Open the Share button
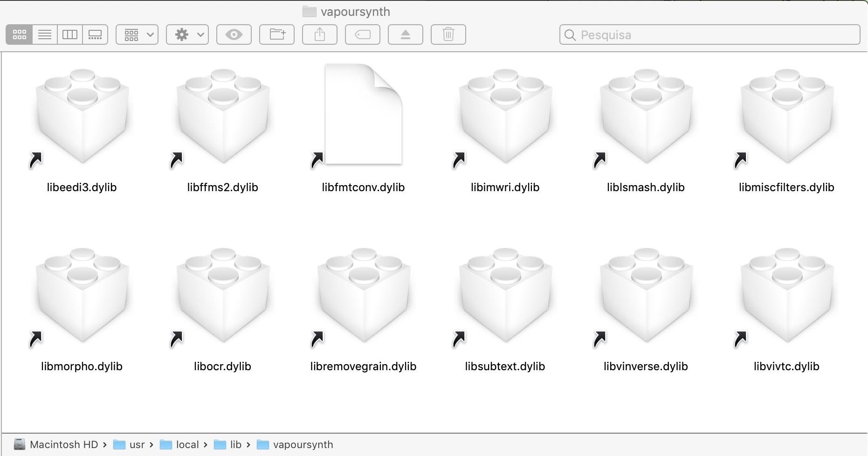Viewport: 868px width, 456px height. click(320, 35)
